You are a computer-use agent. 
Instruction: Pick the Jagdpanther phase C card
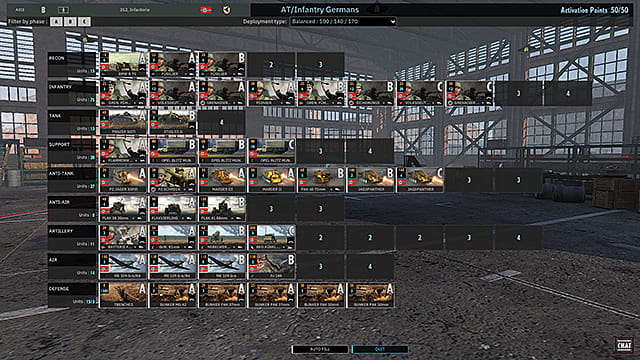[420, 180]
